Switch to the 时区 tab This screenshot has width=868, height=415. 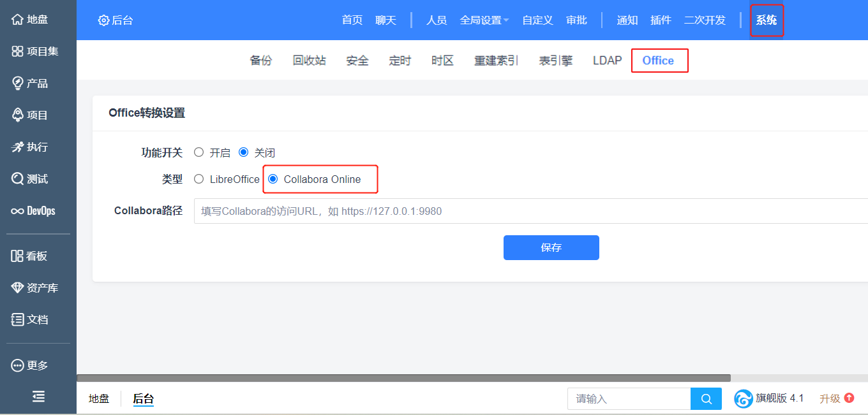click(442, 61)
